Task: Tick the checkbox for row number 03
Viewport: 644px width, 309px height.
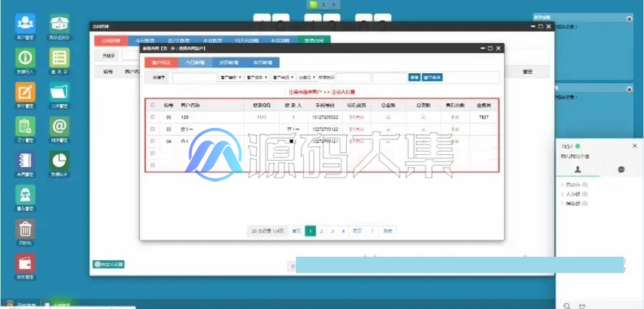Action: click(x=153, y=129)
